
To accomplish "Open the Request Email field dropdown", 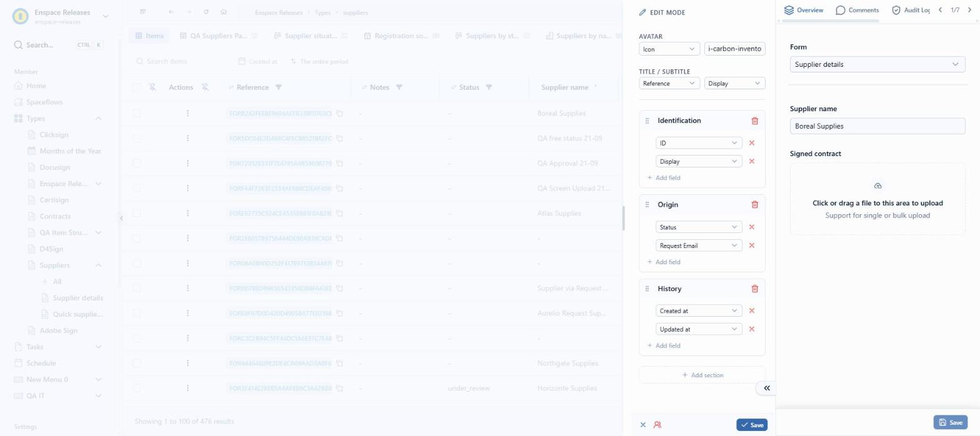I will (699, 245).
